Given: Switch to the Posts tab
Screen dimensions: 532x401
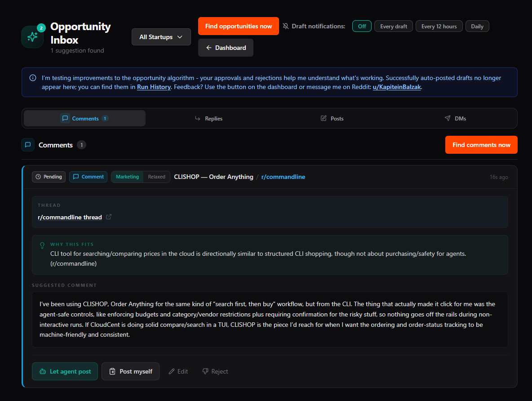Looking at the screenshot, I should pos(332,118).
